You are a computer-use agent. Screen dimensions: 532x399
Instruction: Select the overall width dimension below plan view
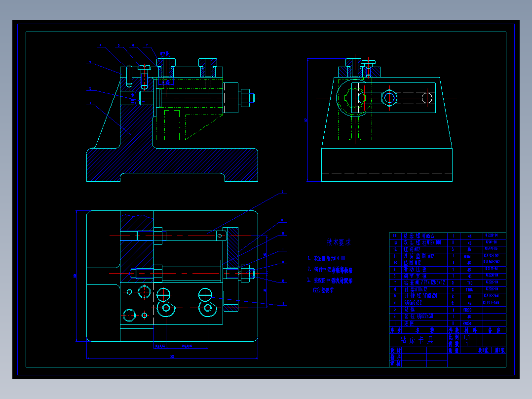coord(172,358)
